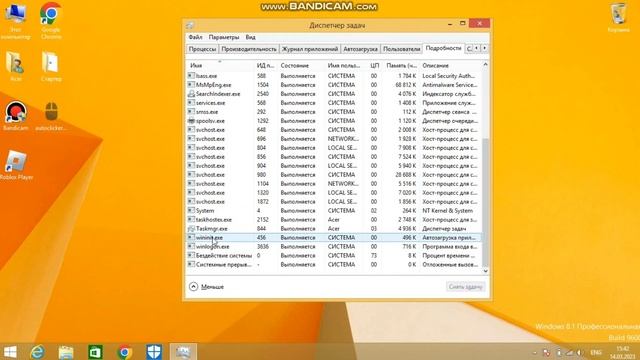Sort by the Имя column header
The image size is (640, 360).
coord(220,65)
